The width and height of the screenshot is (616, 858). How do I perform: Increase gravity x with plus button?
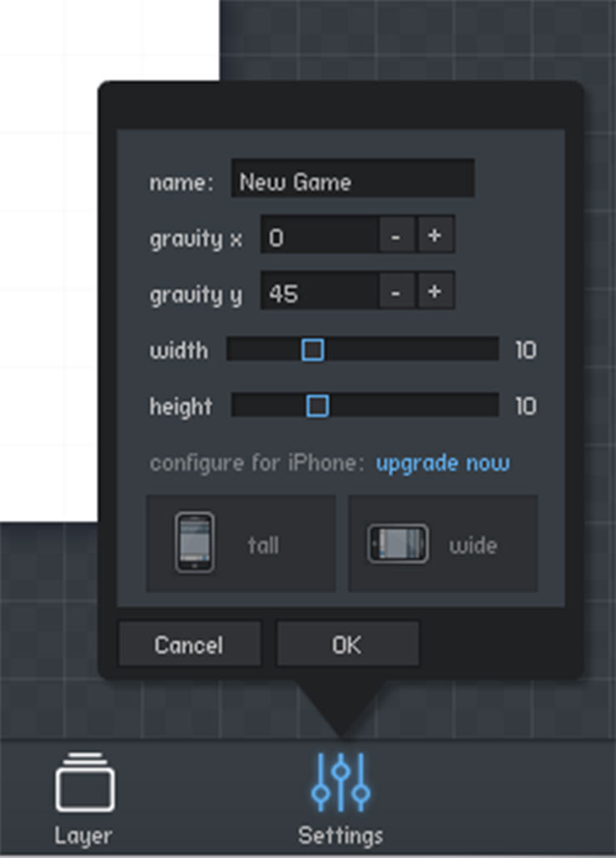pos(435,235)
